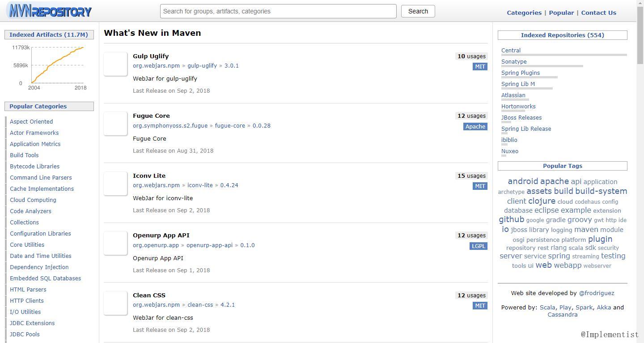Open gulp-uglify version 3.0.1
Viewport: 644px width, 343px height.
pyautogui.click(x=232, y=65)
